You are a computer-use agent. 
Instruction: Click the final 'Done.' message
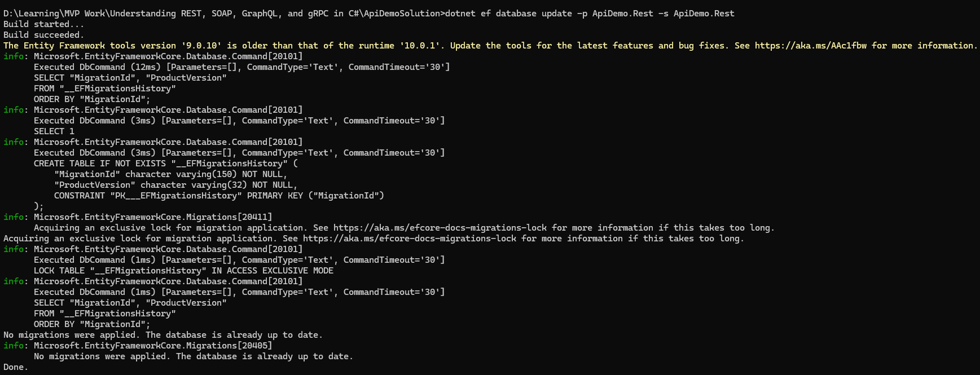pyautogui.click(x=15, y=367)
